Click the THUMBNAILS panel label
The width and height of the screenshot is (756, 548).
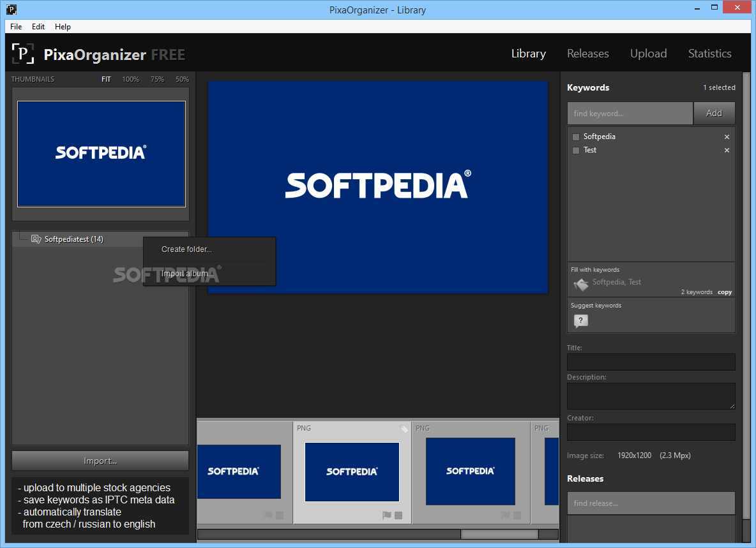33,79
